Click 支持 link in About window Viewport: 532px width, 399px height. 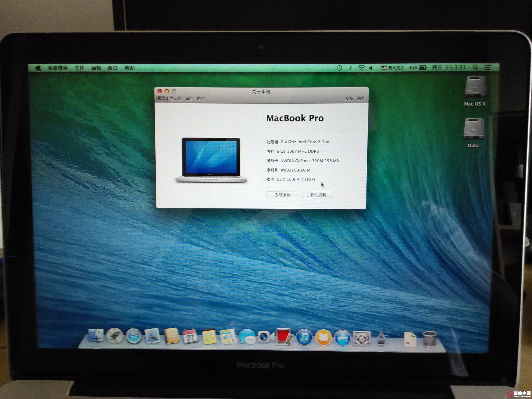[349, 98]
